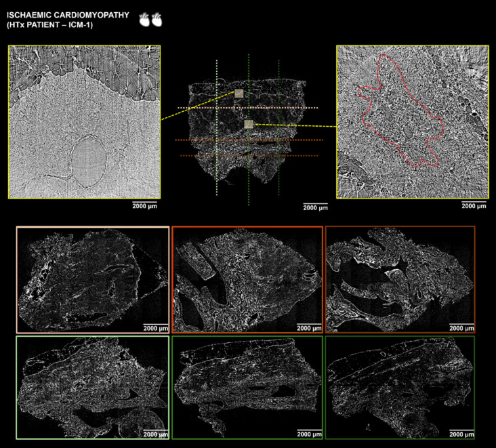Click the right heart icon beside the title
This screenshot has height=448, width=496.
(x=157, y=19)
